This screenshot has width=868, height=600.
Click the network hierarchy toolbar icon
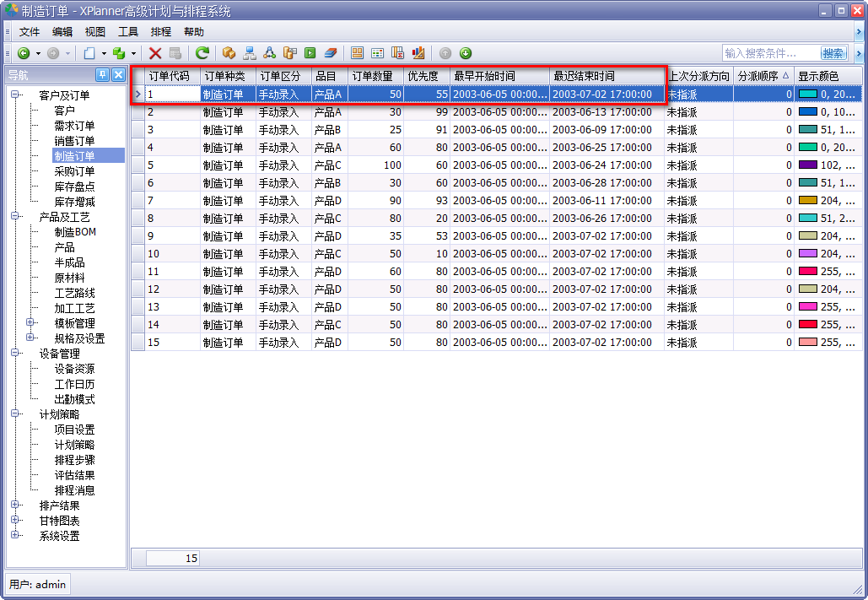pyautogui.click(x=250, y=53)
